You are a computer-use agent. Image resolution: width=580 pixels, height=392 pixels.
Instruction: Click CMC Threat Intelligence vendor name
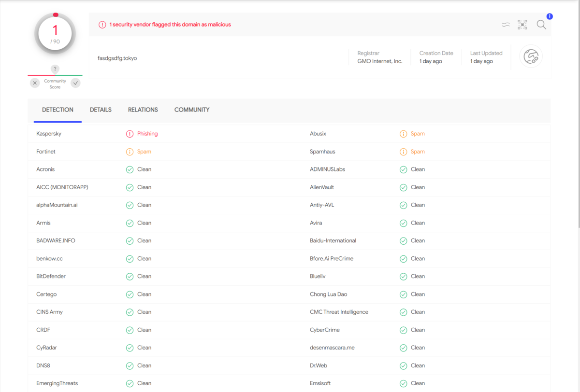tap(339, 312)
